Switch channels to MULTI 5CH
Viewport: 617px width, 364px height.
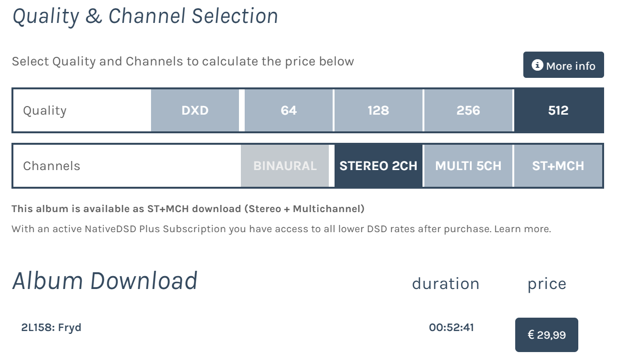pos(468,166)
